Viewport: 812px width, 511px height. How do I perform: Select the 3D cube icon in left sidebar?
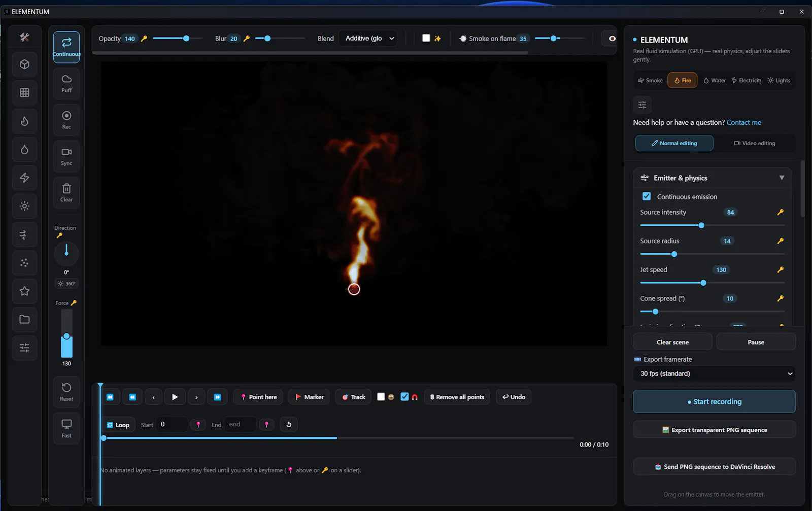pyautogui.click(x=24, y=64)
